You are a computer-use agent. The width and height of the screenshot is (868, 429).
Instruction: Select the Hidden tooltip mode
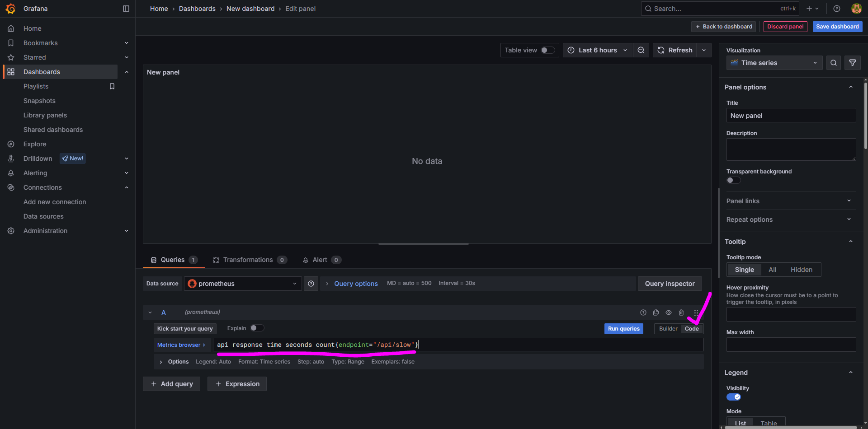(801, 270)
